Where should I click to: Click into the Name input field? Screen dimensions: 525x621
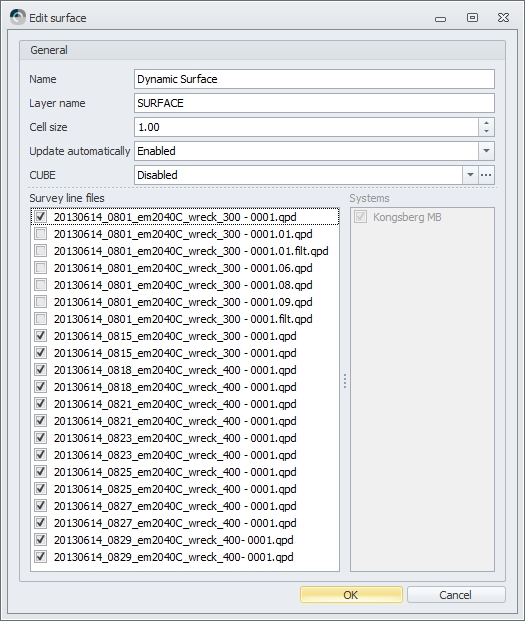pyautogui.click(x=314, y=79)
